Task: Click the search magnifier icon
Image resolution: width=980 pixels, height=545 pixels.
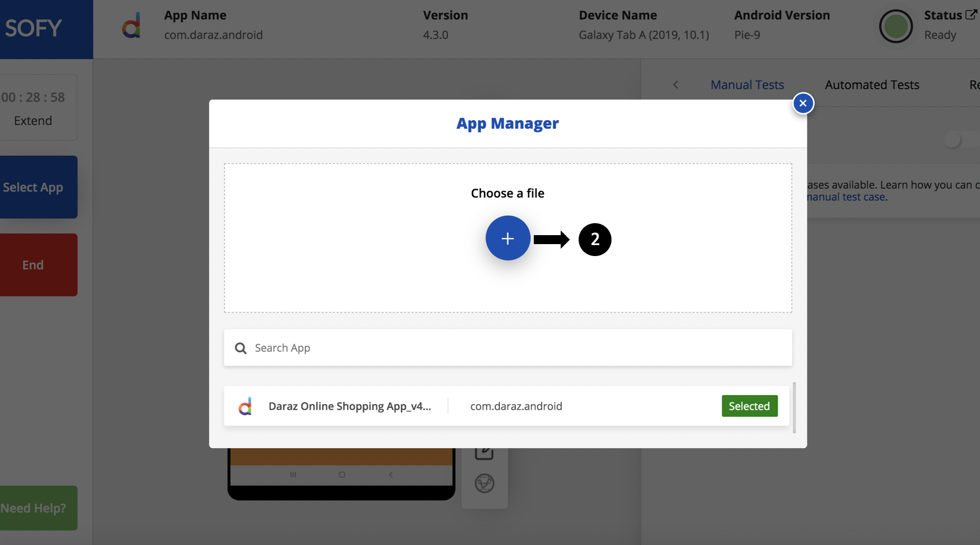Action: click(x=241, y=348)
